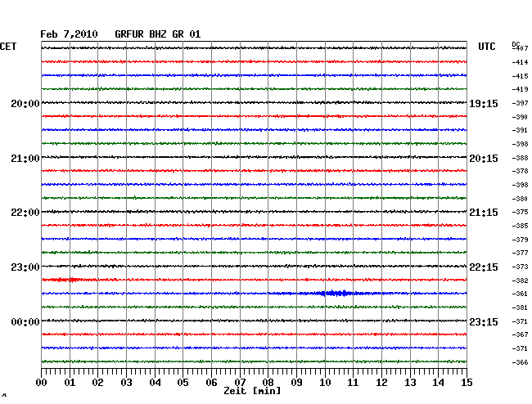532x404 pixels.
Task: Click minute axis tick label '09'
Action: (x=296, y=383)
